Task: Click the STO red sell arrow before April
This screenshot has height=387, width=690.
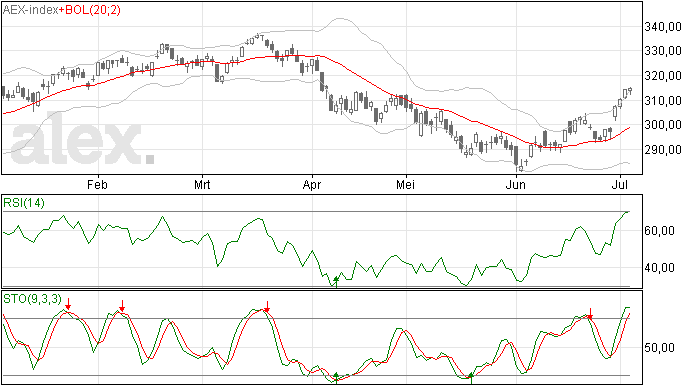Action: tap(267, 307)
